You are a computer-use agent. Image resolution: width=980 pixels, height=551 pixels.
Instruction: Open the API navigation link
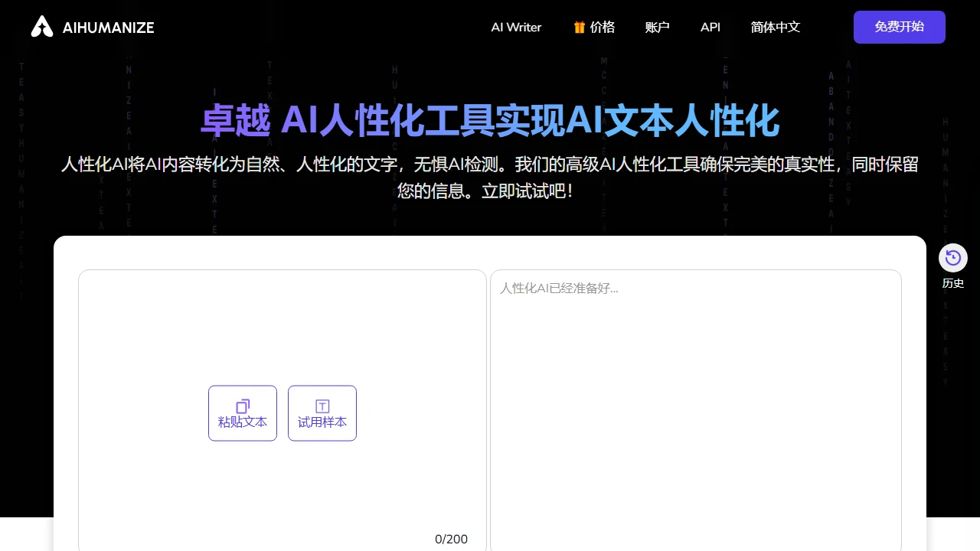pyautogui.click(x=710, y=28)
